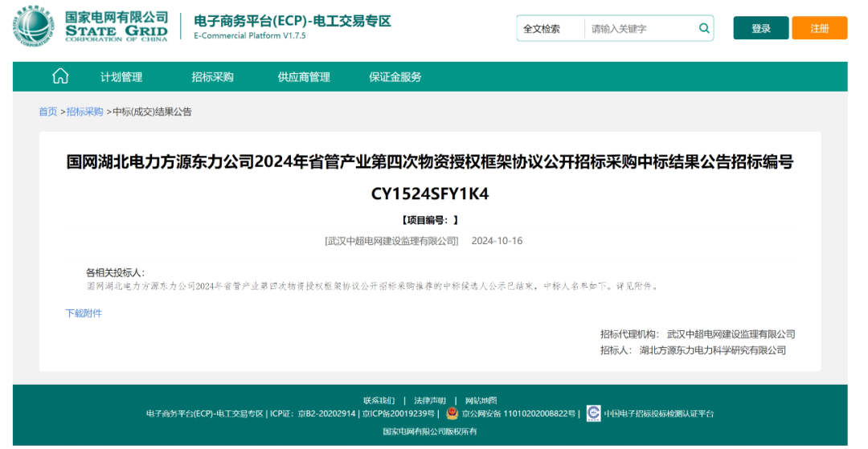Click 招标代理机构 company name in signature
Image resolution: width=868 pixels, height=449 pixels.
tap(731, 334)
